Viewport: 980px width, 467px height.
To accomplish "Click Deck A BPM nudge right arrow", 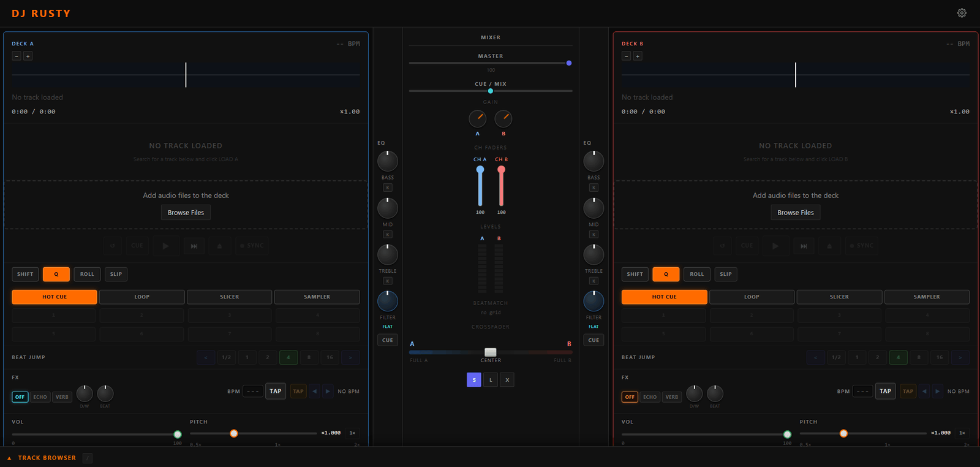I will coord(328,391).
